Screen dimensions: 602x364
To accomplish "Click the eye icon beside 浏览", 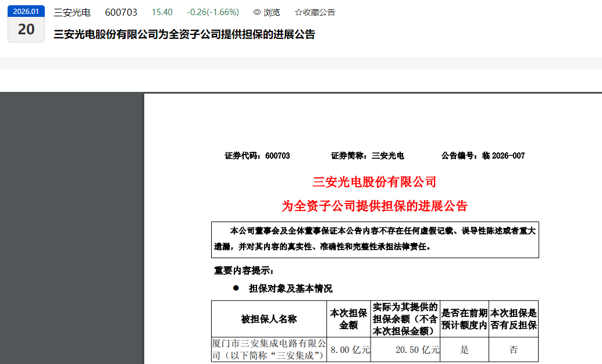I will click(257, 12).
